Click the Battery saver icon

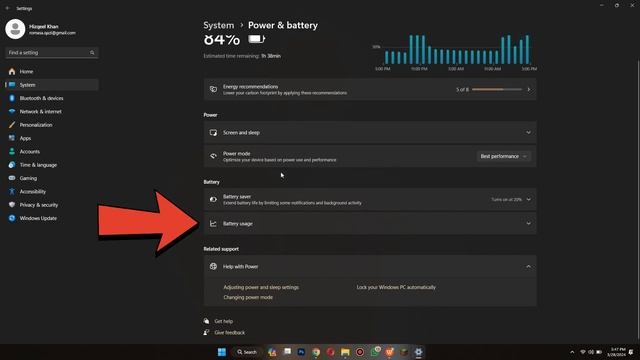pyautogui.click(x=213, y=200)
